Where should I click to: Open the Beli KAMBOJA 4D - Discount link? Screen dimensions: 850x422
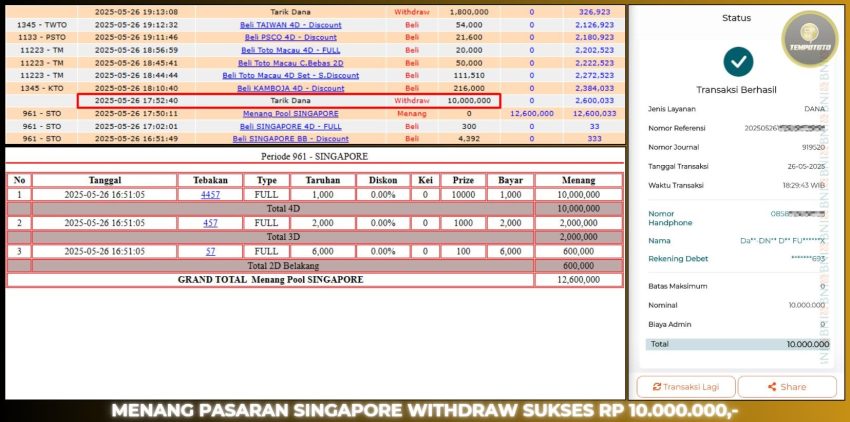pos(291,88)
